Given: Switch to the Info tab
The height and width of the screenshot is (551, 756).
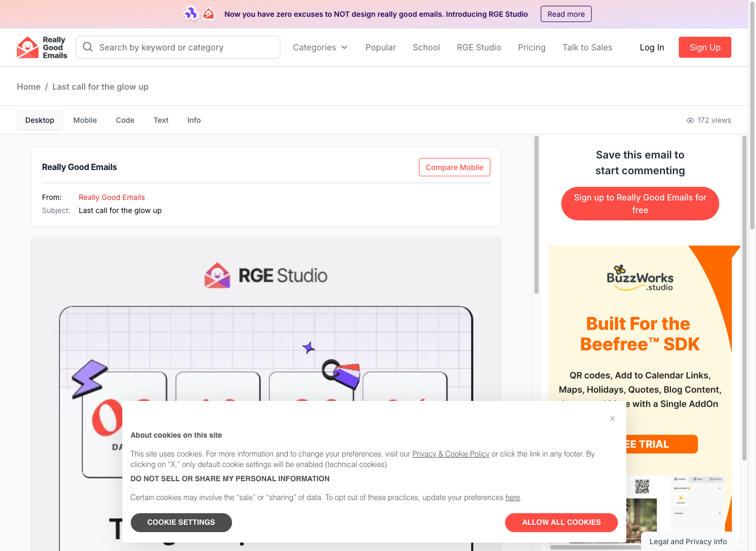Looking at the screenshot, I should coord(194,120).
